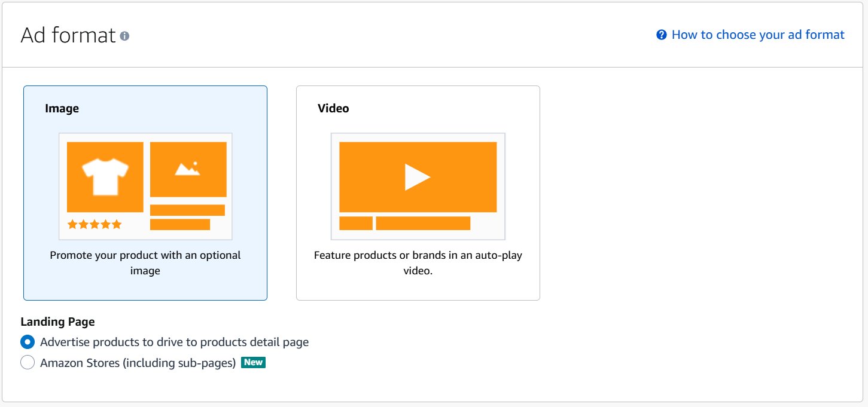Click the Ad format heading
The image size is (868, 407).
point(68,35)
